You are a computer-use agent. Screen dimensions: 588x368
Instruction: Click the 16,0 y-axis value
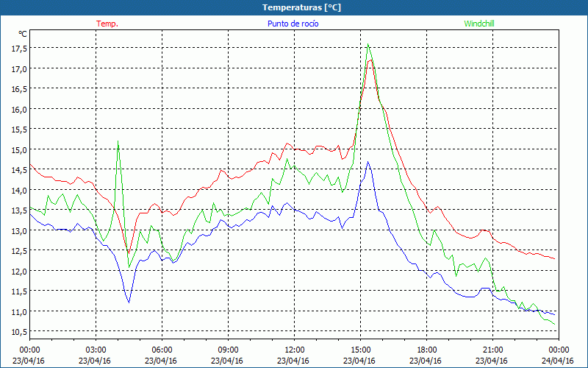20,109
